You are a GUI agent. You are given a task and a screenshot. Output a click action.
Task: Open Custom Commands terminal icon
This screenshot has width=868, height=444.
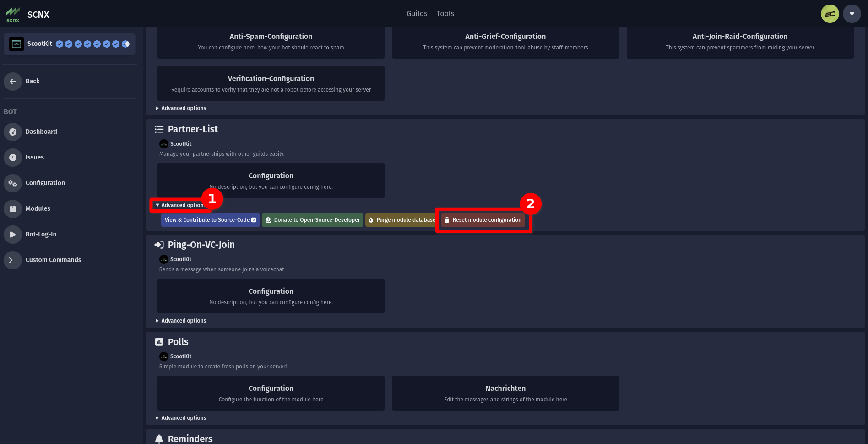13,260
